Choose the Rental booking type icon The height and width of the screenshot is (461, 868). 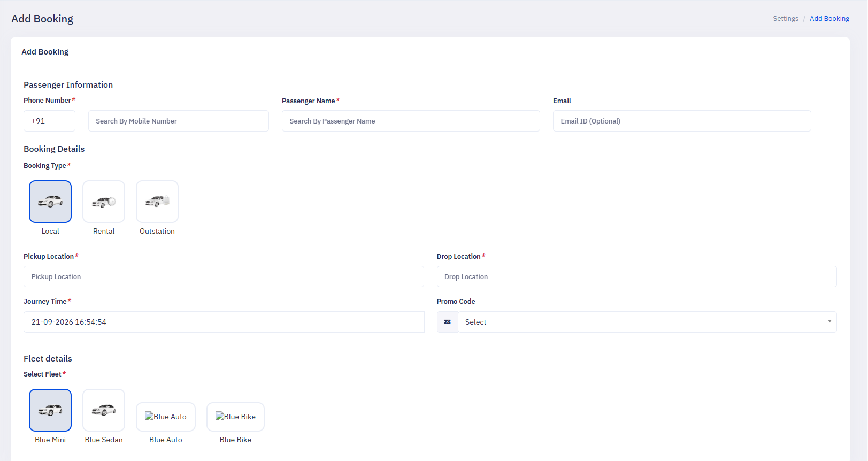(x=104, y=202)
